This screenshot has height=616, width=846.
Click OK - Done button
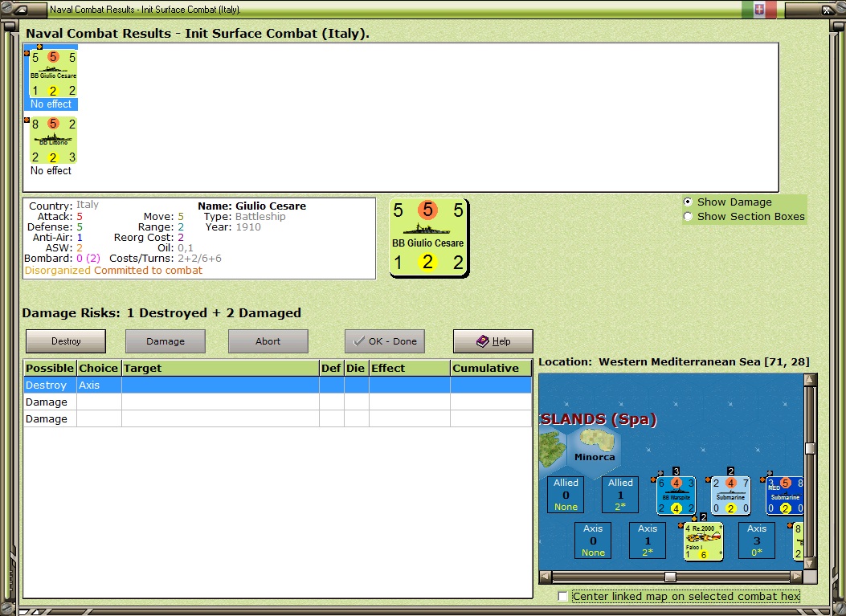[x=385, y=341]
